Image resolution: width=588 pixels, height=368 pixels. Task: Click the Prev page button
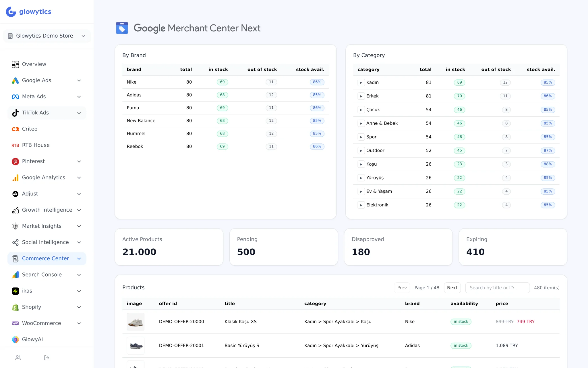402,287
